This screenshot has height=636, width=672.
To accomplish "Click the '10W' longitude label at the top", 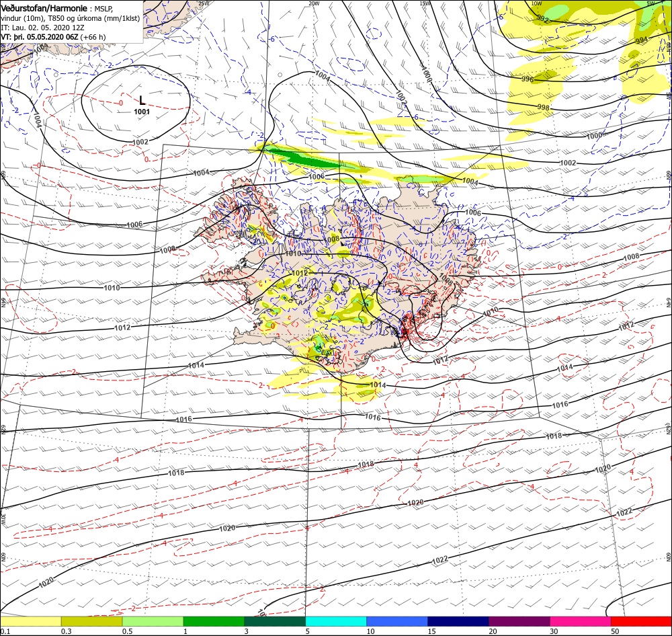I will point(536,3).
